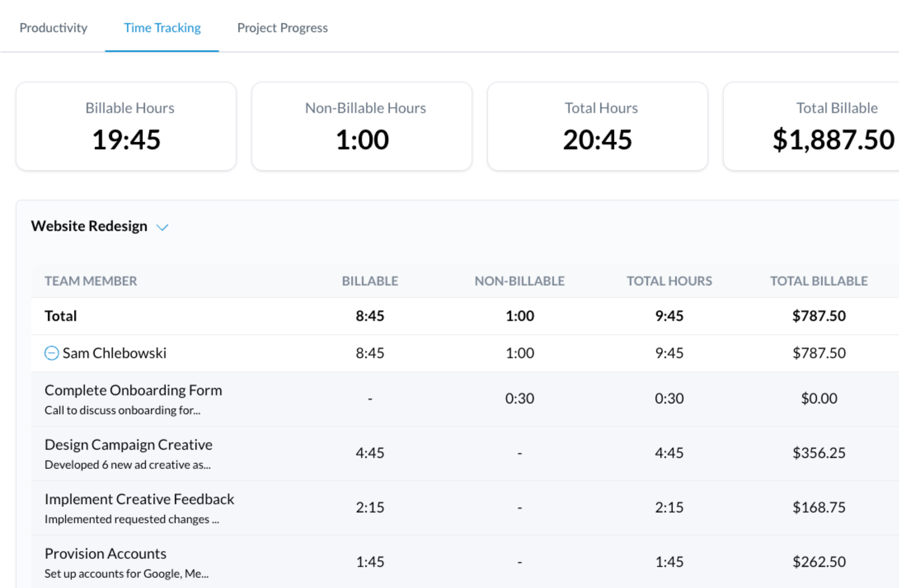
Task: Sort by the Billable column header
Action: 370,281
